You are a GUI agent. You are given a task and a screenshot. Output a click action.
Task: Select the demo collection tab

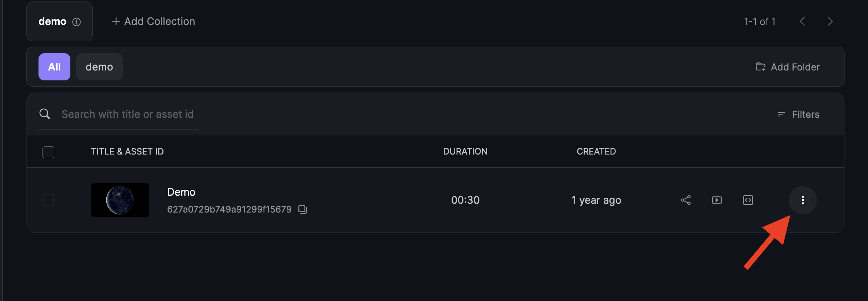coord(59,21)
